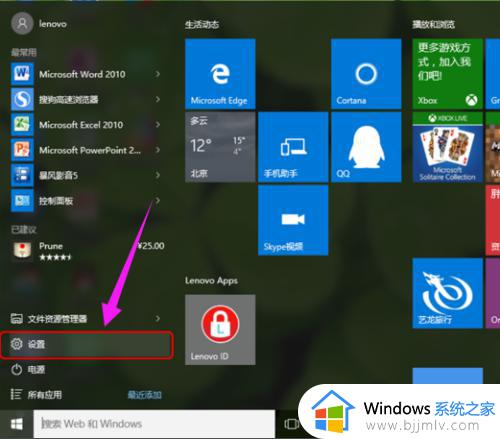Open the 手机助手 phone companion tile
The width and height of the screenshot is (500, 439).
click(293, 147)
